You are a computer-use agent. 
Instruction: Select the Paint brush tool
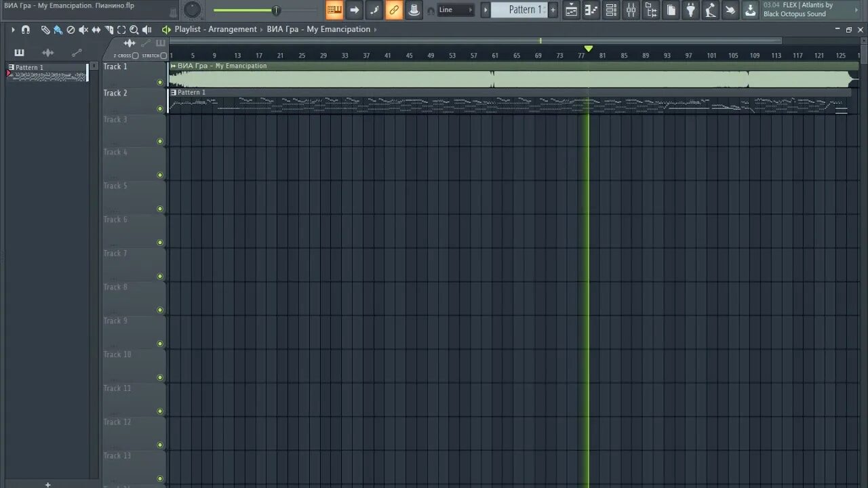tap(58, 30)
